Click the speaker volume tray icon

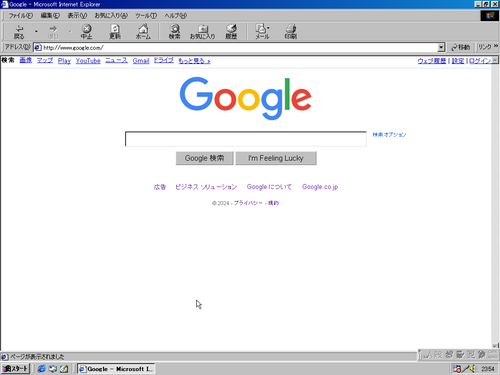point(472,369)
